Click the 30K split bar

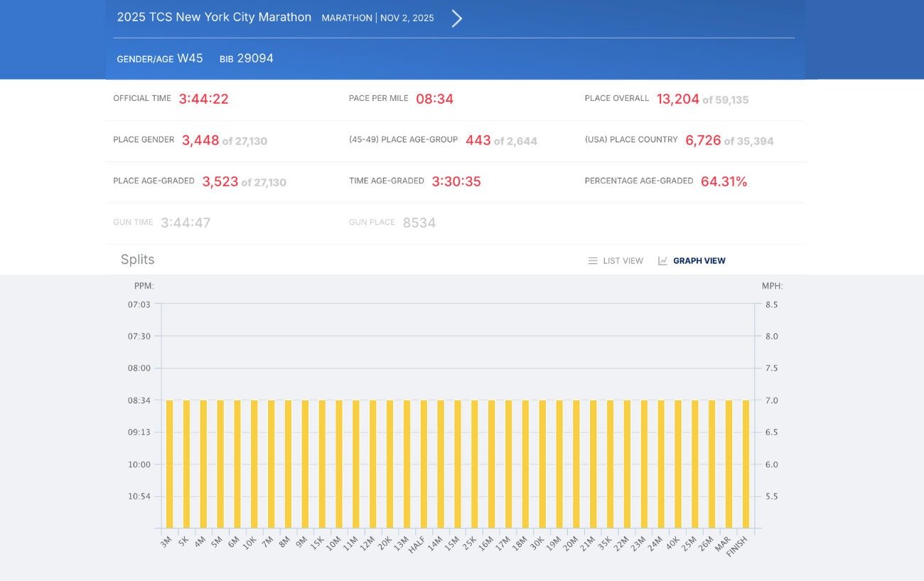[x=542, y=464]
